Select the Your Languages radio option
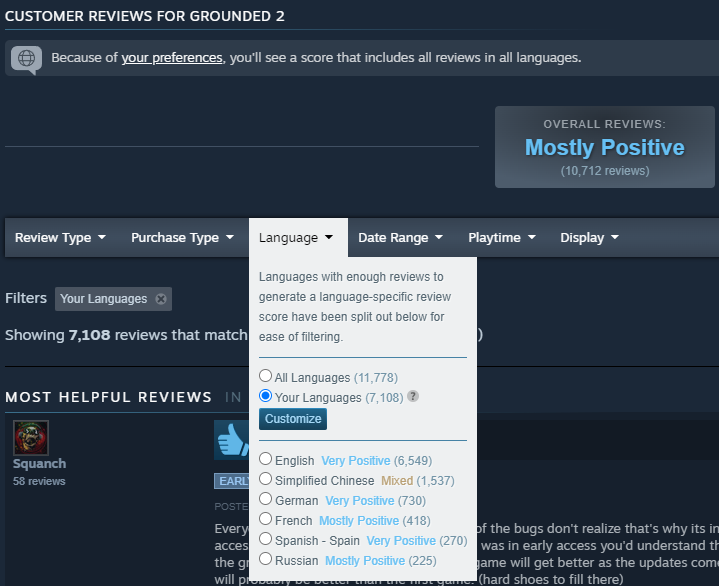The height and width of the screenshot is (586, 719). pyautogui.click(x=265, y=396)
